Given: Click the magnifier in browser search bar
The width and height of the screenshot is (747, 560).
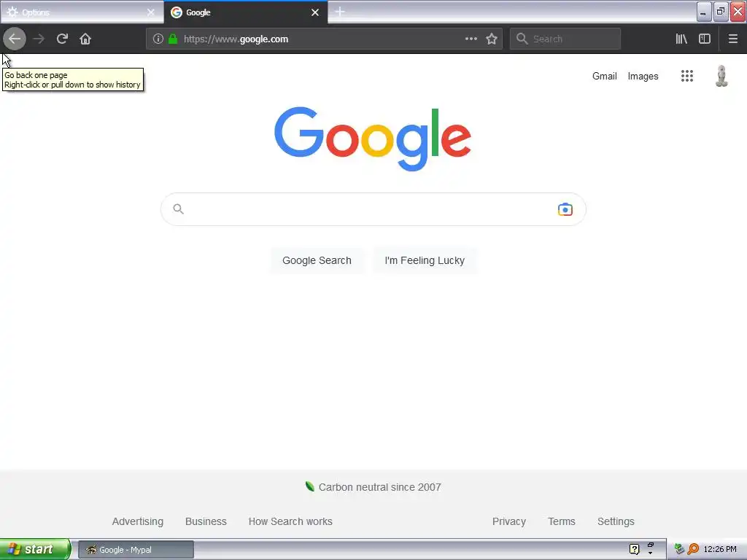Looking at the screenshot, I should click(522, 39).
